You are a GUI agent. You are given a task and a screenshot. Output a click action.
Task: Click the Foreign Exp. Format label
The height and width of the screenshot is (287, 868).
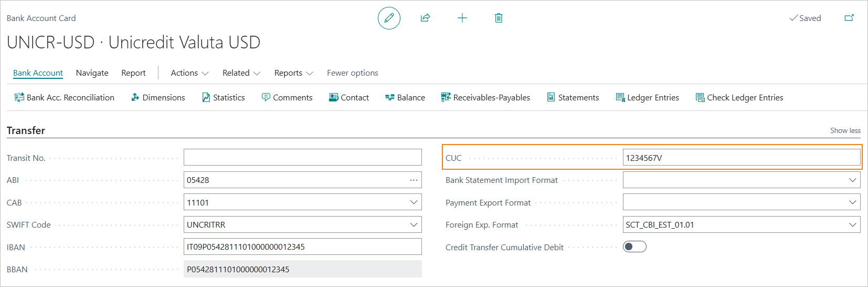click(x=482, y=224)
